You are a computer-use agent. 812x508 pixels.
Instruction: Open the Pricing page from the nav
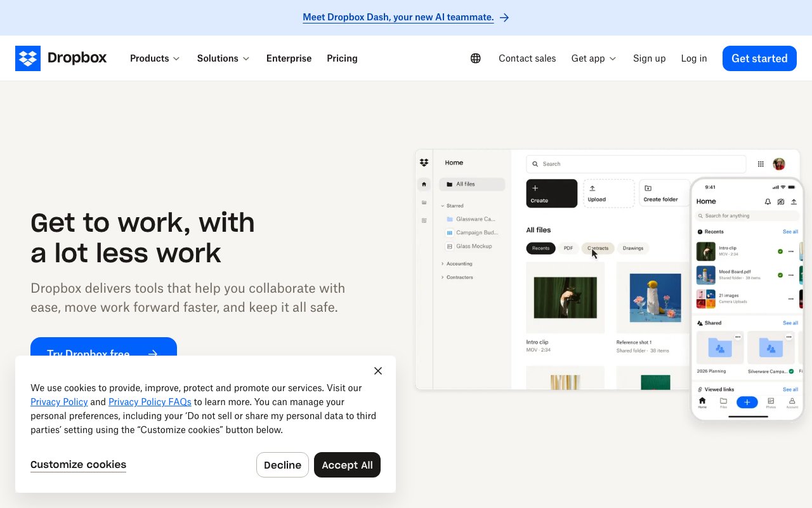point(342,58)
